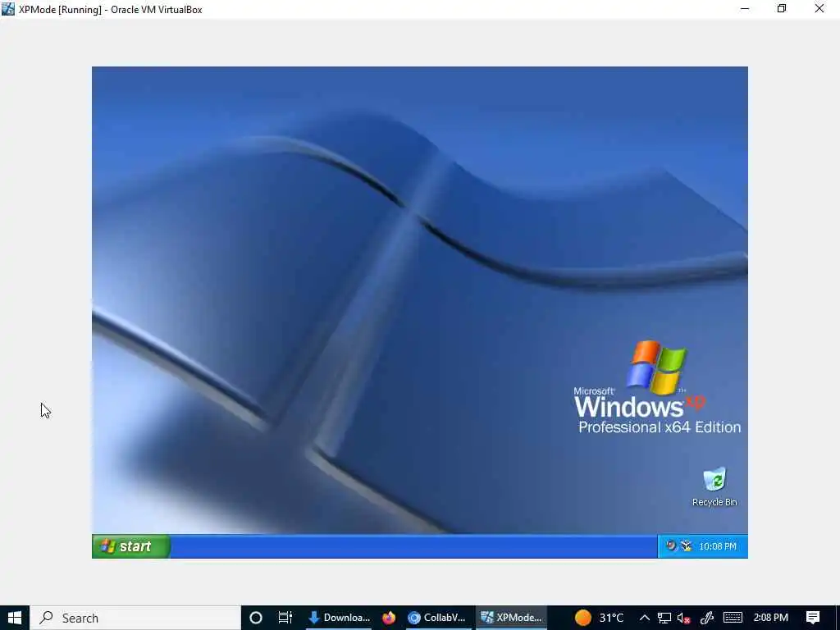Minimize the XPMode VirtualBox window
The width and height of the screenshot is (840, 630).
coord(745,8)
